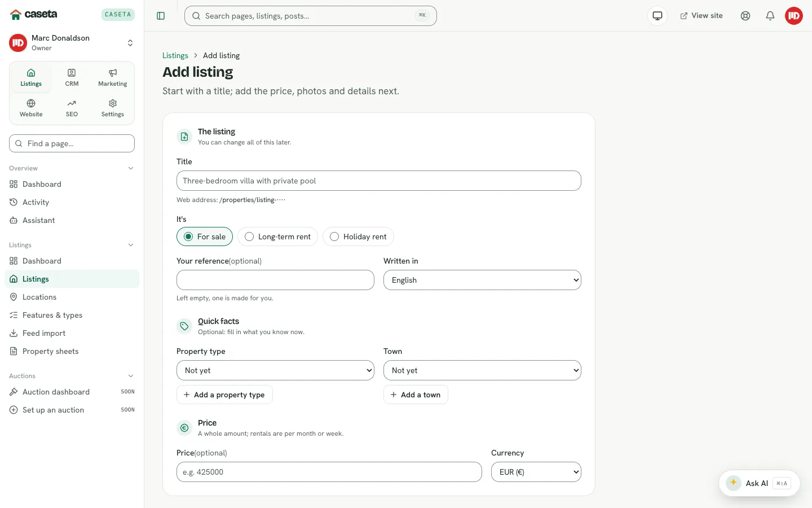Click the global search box
Viewport: 812px width, 508px height.
point(311,16)
